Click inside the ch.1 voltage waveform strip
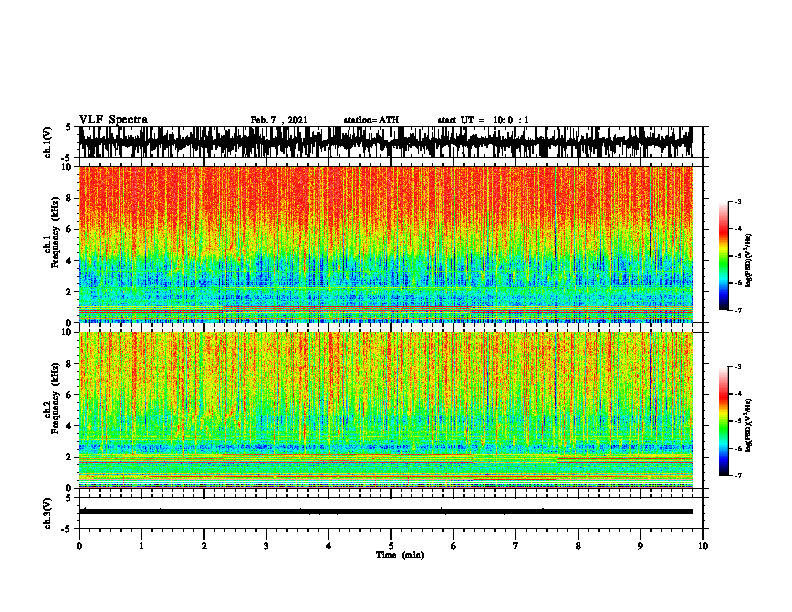Viewport: 792px width, 612px height. pos(385,142)
